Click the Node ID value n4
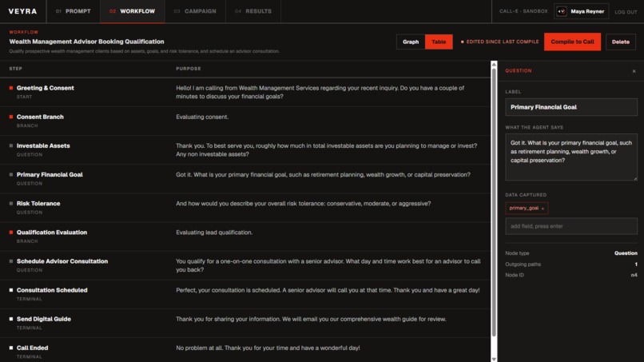The width and height of the screenshot is (644, 362). [x=634, y=276]
